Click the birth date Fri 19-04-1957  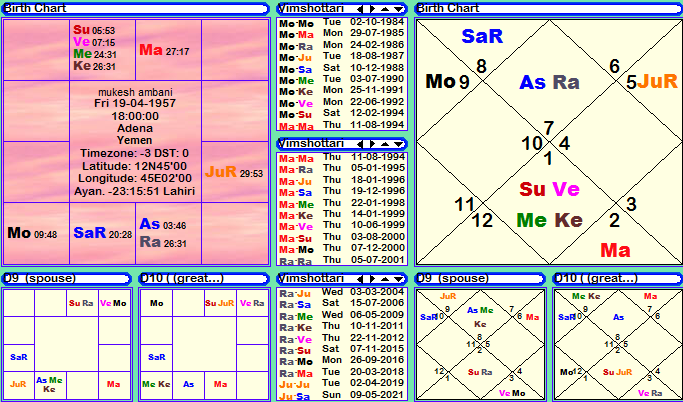point(135,104)
